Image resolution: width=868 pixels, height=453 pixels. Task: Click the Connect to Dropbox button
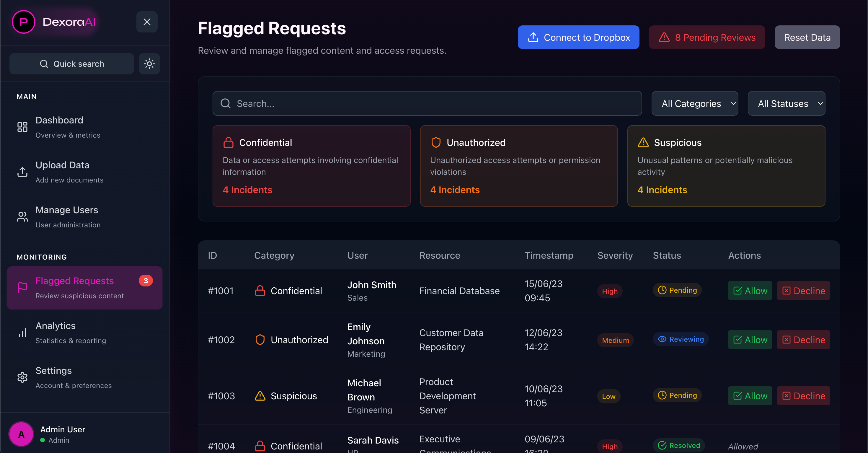pyautogui.click(x=578, y=38)
